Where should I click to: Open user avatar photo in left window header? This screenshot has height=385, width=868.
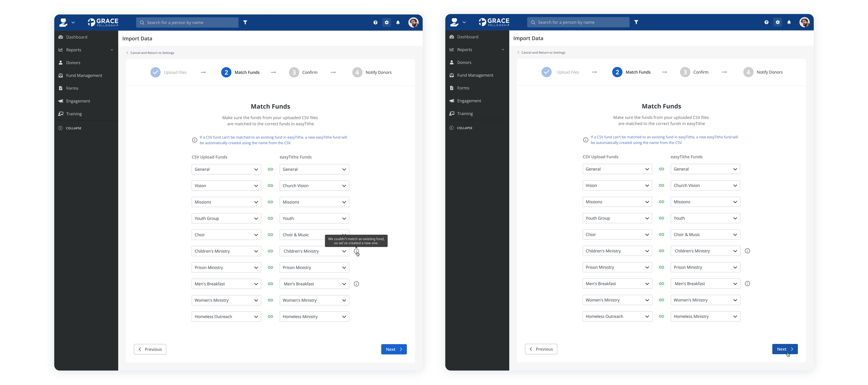click(x=413, y=23)
